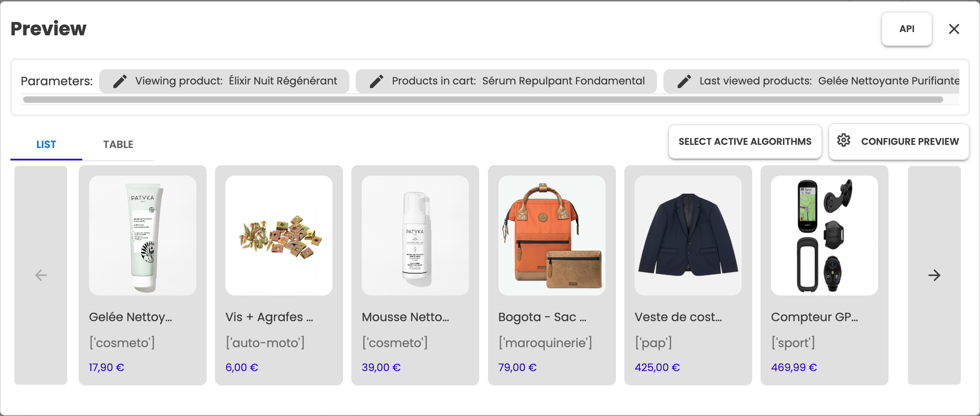Image resolution: width=980 pixels, height=416 pixels.
Task: Click the parameters horizontal scrollbar
Action: (x=483, y=100)
